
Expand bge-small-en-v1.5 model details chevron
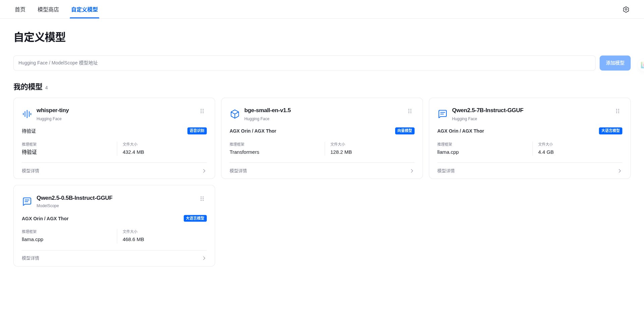coord(412,171)
